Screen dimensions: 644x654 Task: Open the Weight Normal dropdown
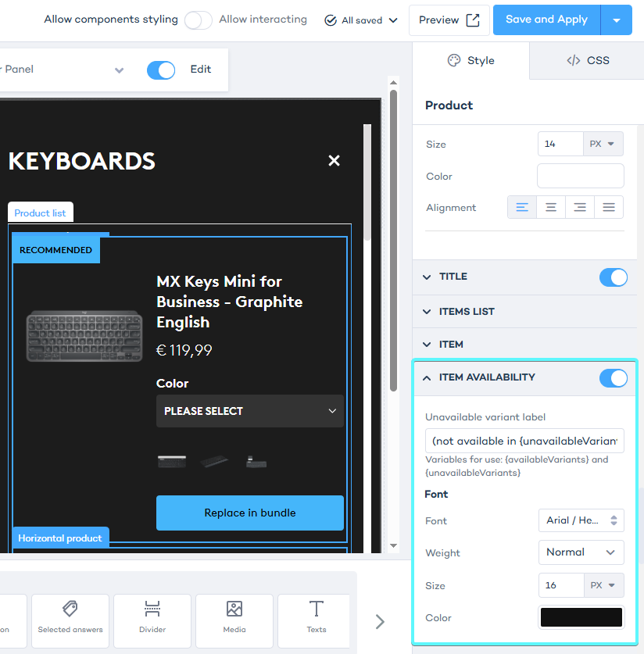(x=581, y=552)
